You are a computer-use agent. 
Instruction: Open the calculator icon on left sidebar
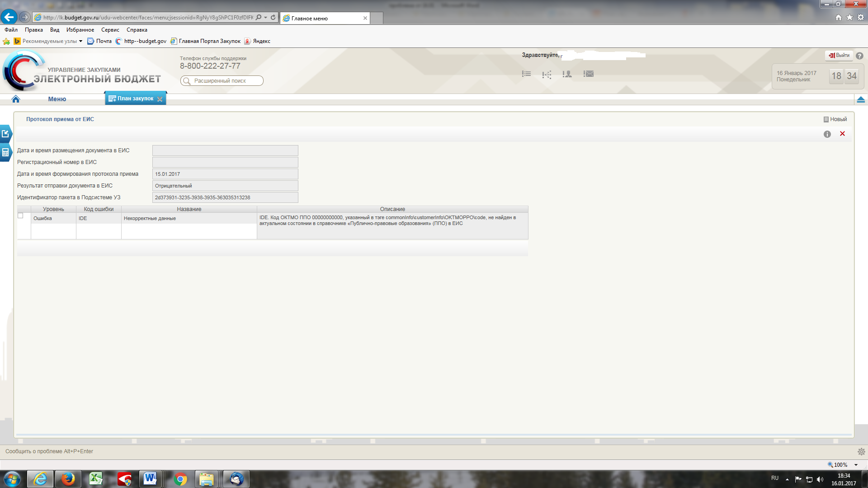(5, 152)
